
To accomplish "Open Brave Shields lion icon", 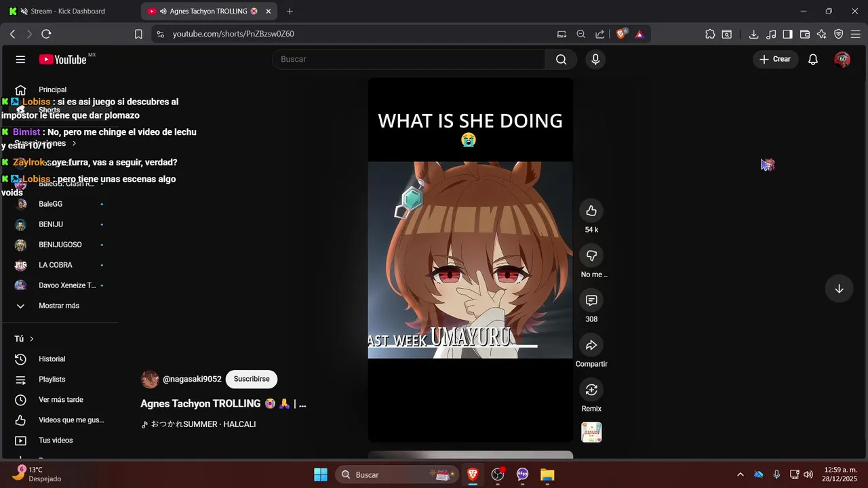I will 621,34.
